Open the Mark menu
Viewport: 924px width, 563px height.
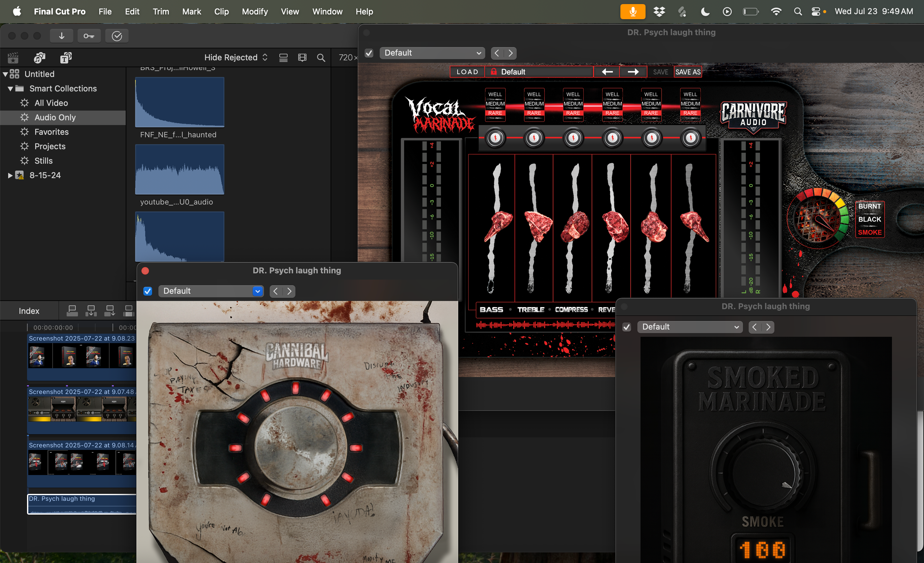pyautogui.click(x=191, y=12)
